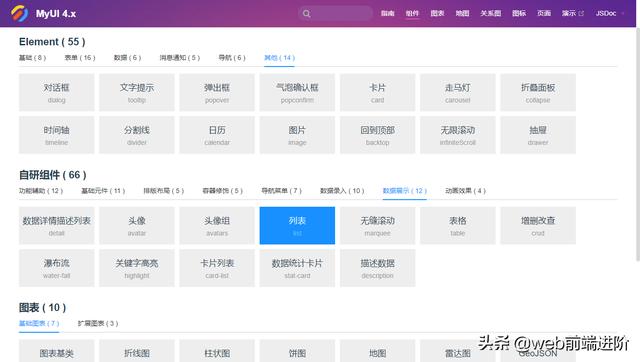Switch to the 基础 ( 8 ) tab
The image size is (640, 362).
32,58
